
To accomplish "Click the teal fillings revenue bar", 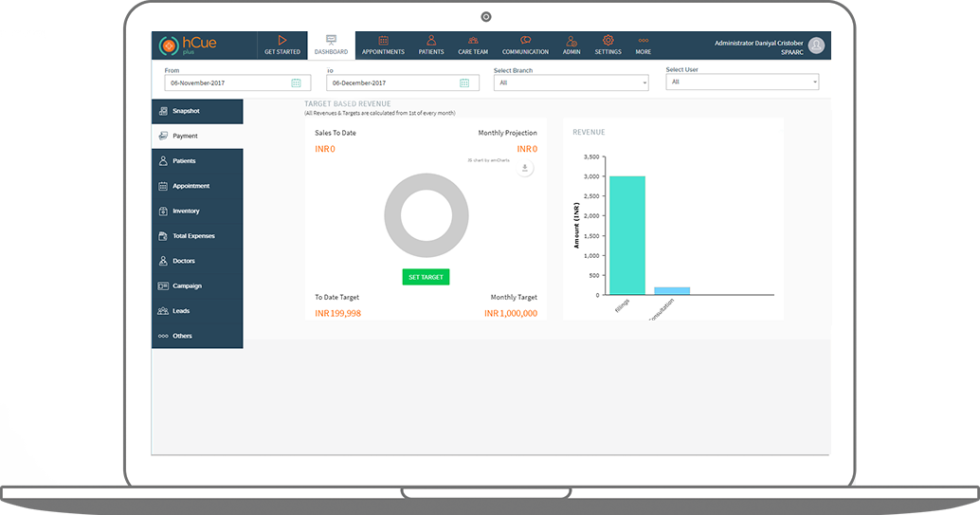I will 627,235.
